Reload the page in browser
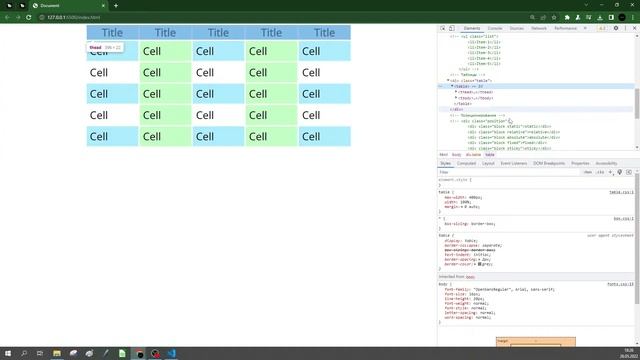Image resolution: width=640 pixels, height=360 pixels. click(x=29, y=18)
